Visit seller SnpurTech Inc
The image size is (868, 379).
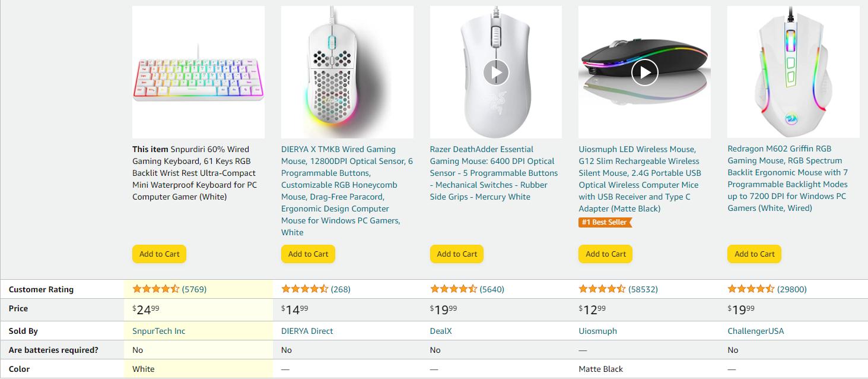159,331
